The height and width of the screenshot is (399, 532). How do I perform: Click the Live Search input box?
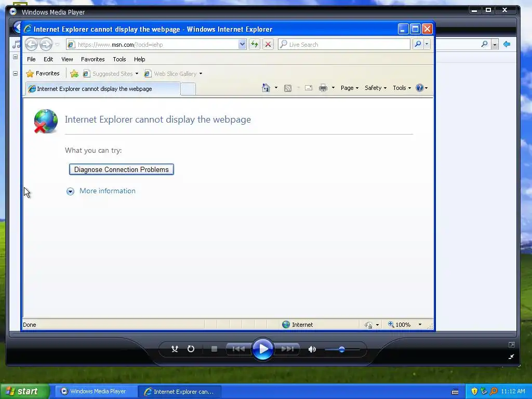pos(344,45)
